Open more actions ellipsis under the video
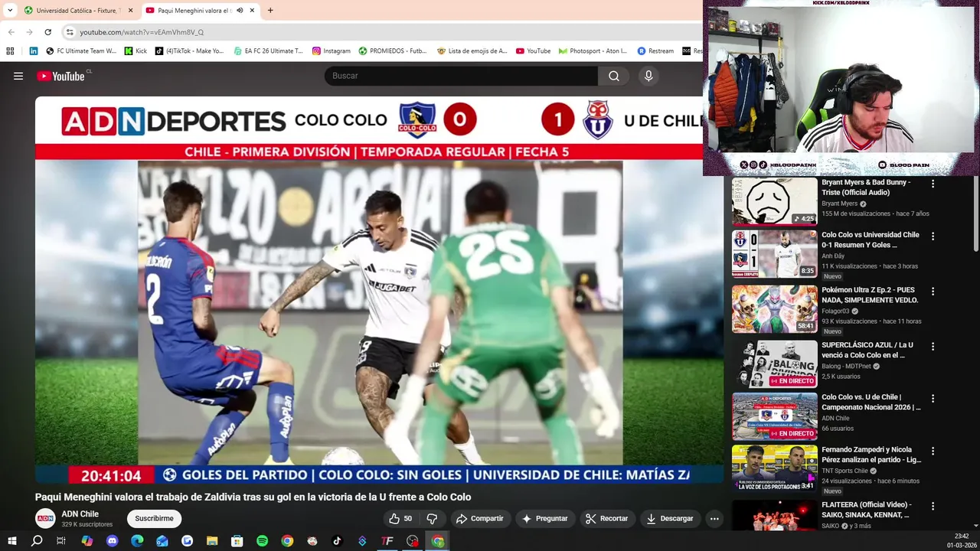This screenshot has width=980, height=551. click(714, 519)
